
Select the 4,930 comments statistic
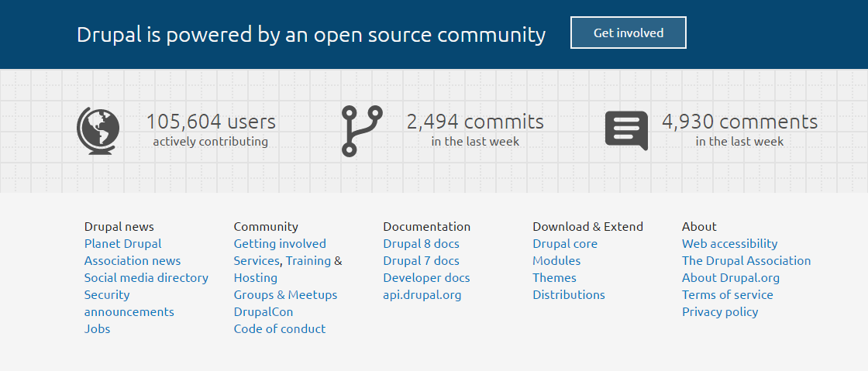(x=739, y=122)
